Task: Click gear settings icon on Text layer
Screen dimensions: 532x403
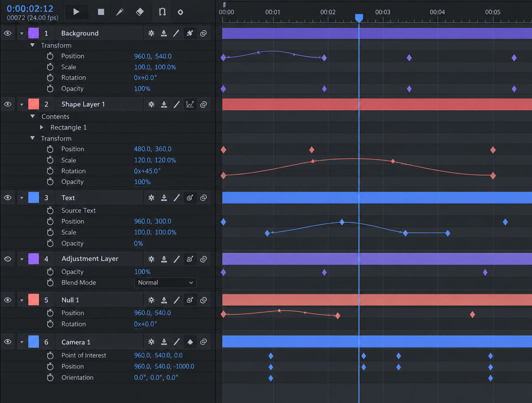Action: click(151, 197)
